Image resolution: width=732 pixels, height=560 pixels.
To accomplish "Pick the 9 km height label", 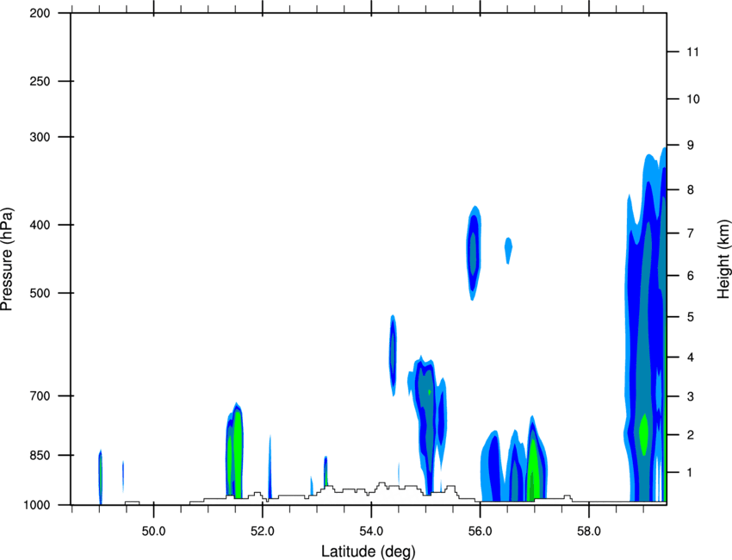I will (x=691, y=146).
